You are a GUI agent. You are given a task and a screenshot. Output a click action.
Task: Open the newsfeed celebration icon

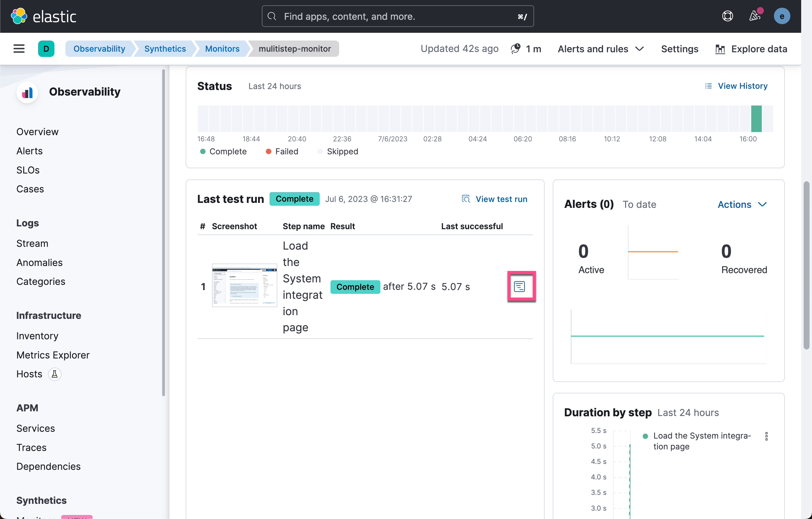[x=755, y=16]
